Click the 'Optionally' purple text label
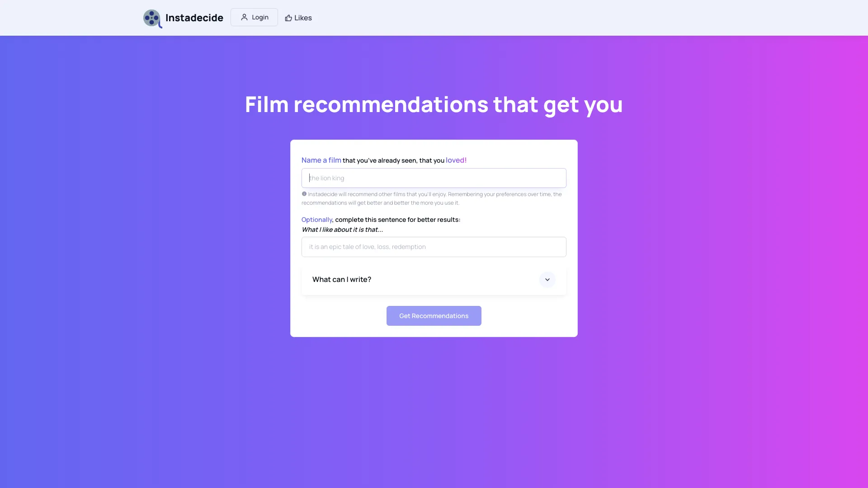 pyautogui.click(x=316, y=220)
